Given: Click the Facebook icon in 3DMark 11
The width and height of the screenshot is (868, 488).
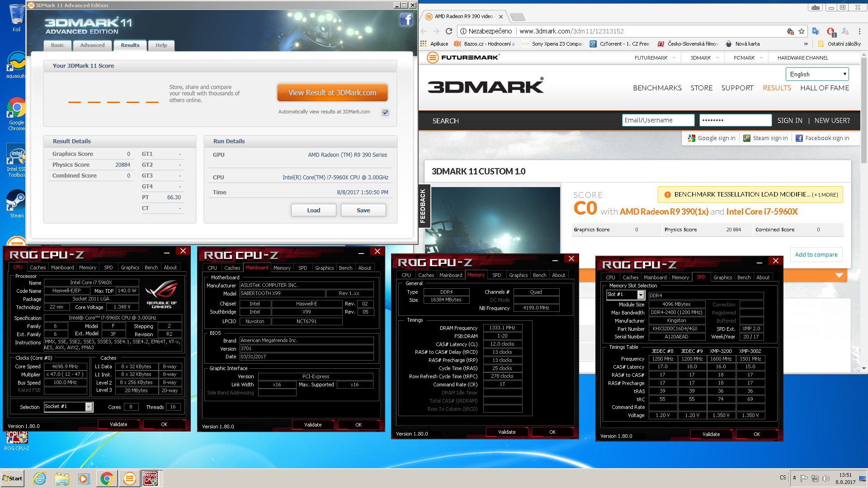Looking at the screenshot, I should tap(406, 19).
